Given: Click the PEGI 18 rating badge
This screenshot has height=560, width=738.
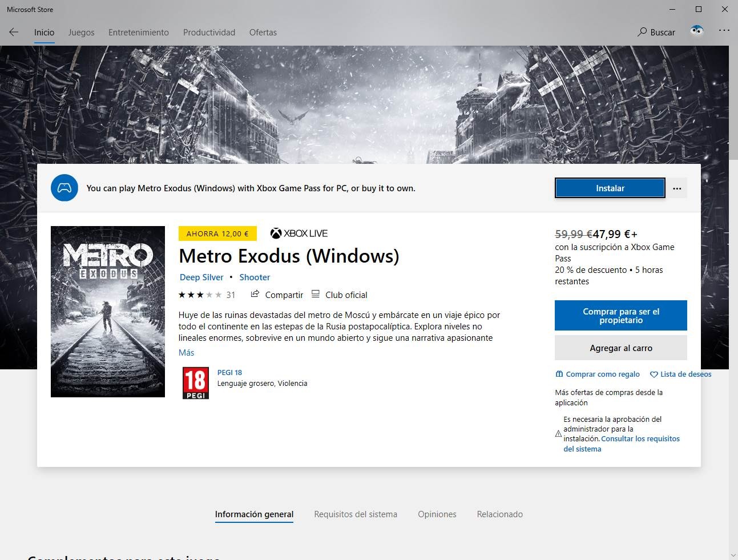Looking at the screenshot, I should [196, 383].
